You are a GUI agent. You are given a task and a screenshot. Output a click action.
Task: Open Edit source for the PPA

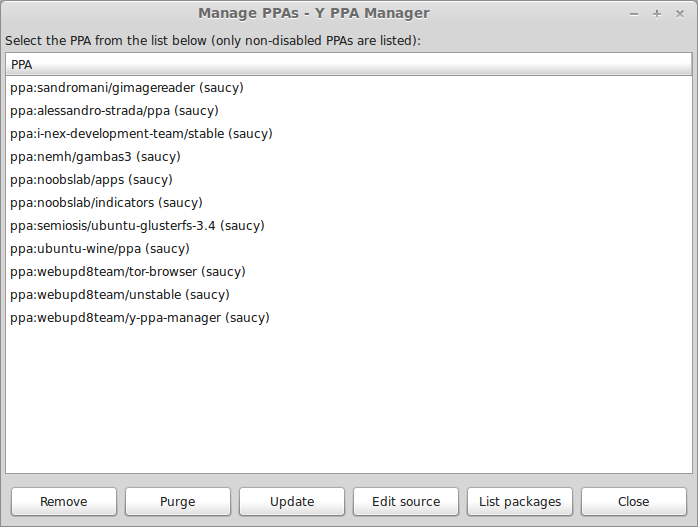[406, 502]
